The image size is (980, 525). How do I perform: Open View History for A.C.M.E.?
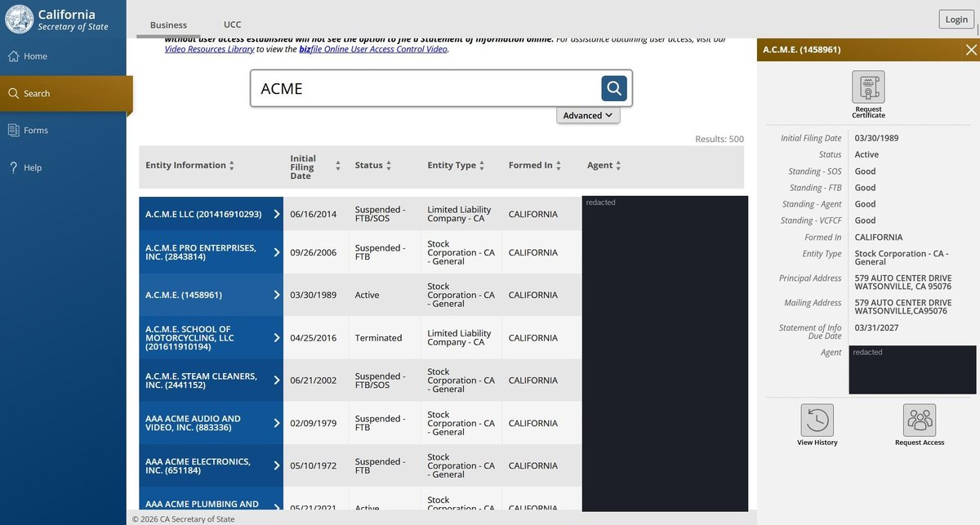tap(817, 420)
